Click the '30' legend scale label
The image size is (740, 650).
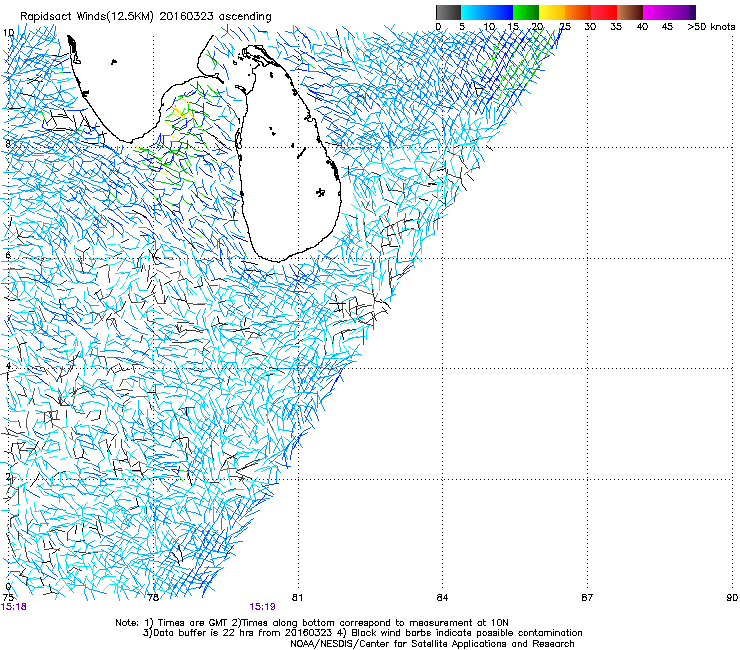pyautogui.click(x=590, y=27)
